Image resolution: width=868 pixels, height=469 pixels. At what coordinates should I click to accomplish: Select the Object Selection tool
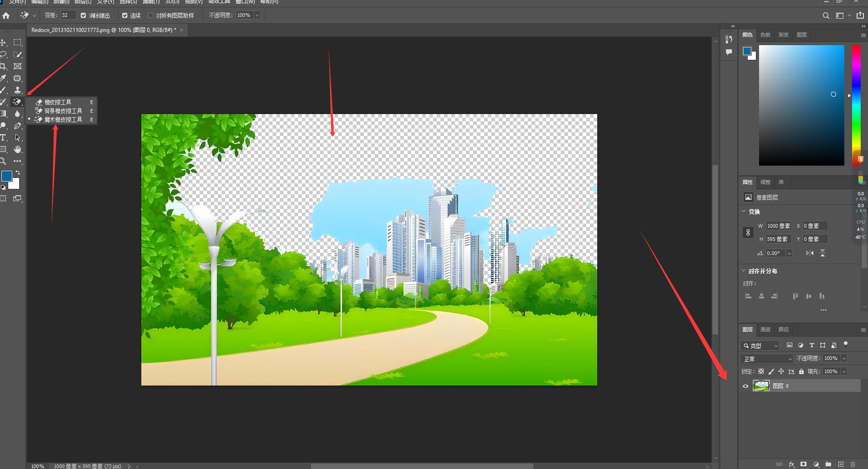click(x=17, y=78)
